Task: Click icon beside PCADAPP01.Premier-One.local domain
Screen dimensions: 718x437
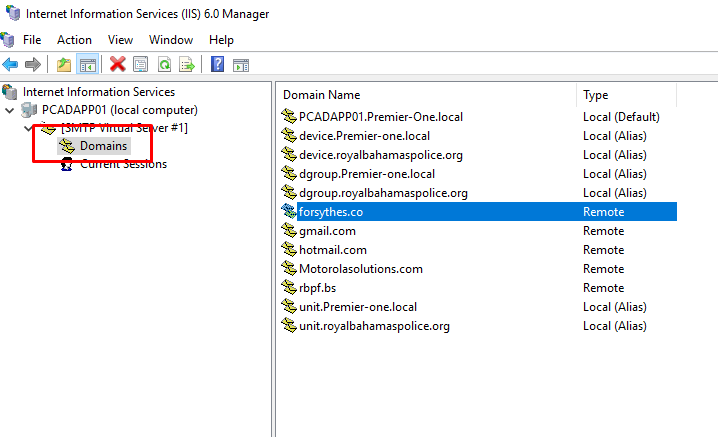Action: [x=289, y=116]
